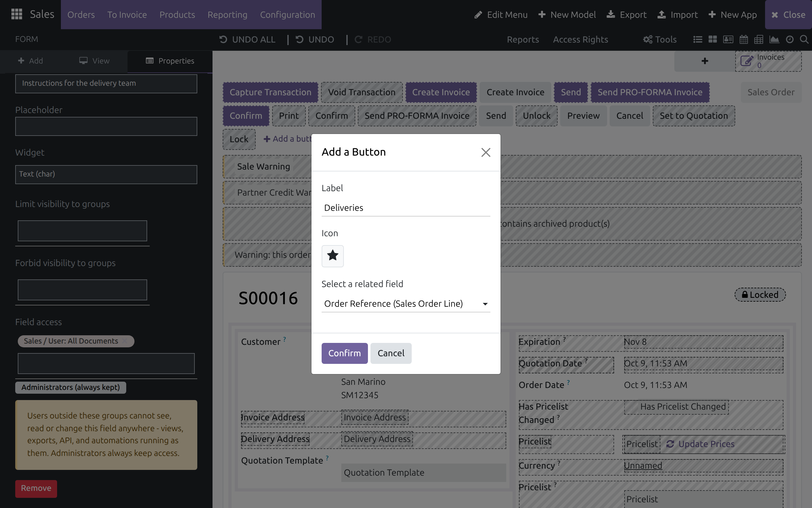Click the Import upload item
The image size is (812, 508).
[x=678, y=15]
